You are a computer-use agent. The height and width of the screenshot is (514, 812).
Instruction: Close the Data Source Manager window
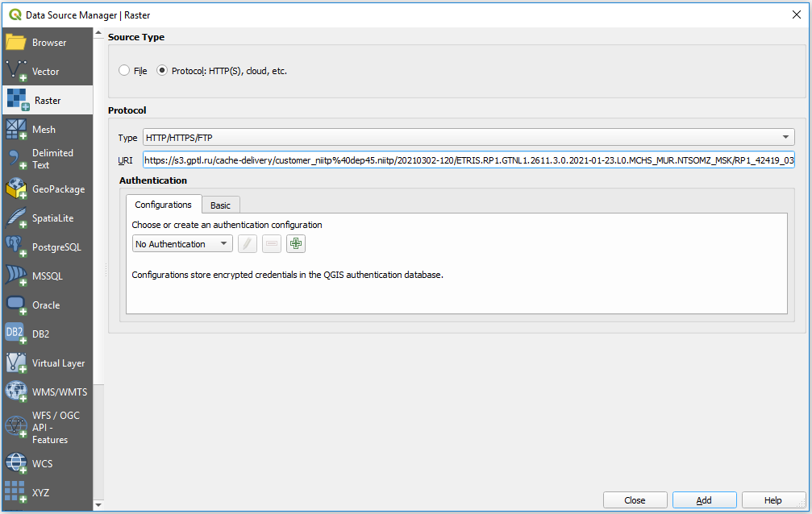tap(797, 15)
